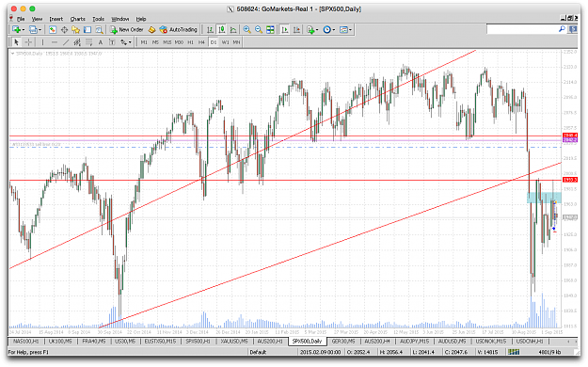Select the Fibonacci retracement tool
Screen dimensions: 588x367
[x=88, y=42]
